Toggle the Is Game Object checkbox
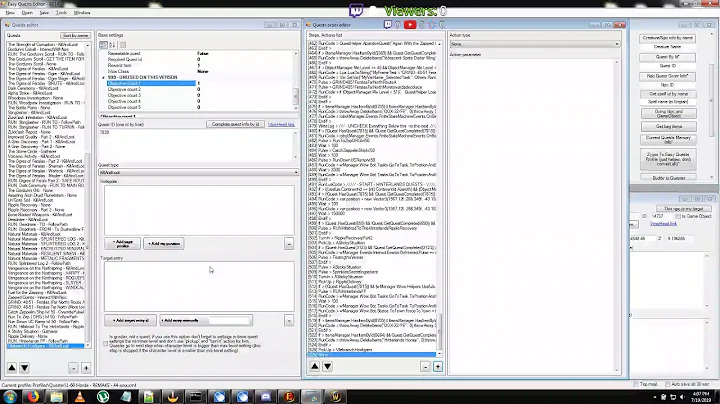The image size is (720, 404). coord(678,216)
